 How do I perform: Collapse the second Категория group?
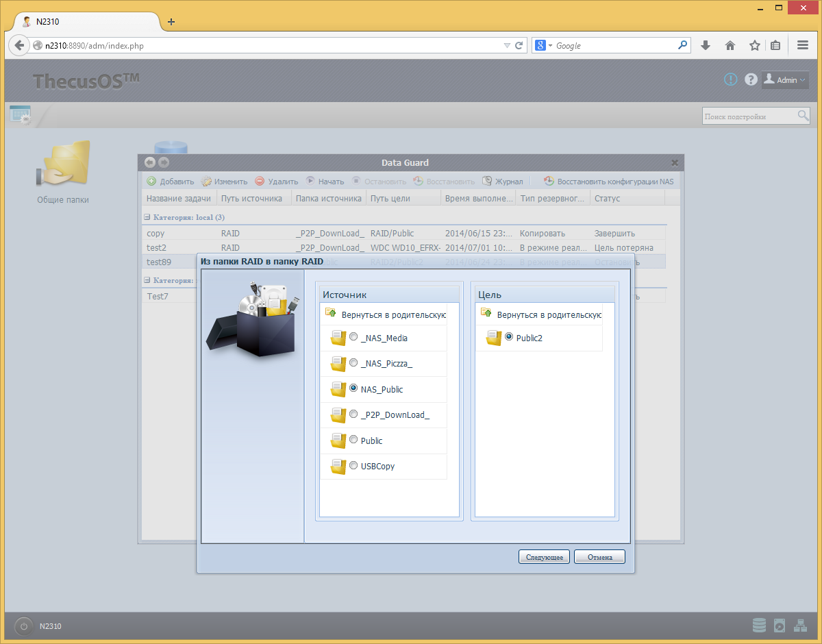pos(147,280)
